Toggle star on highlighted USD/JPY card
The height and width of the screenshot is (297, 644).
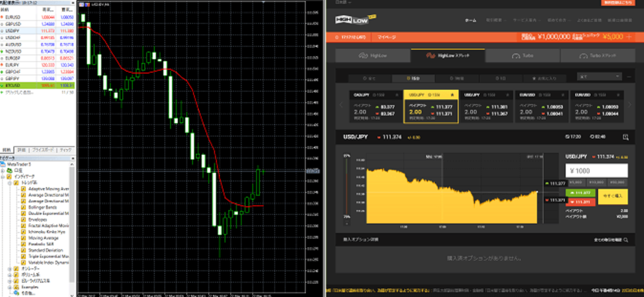[452, 95]
